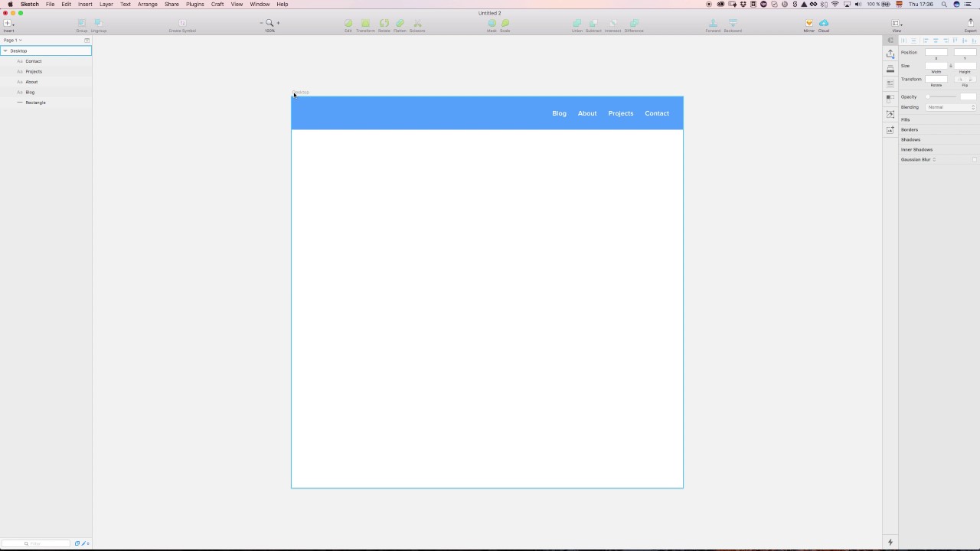Open the Craft Data panel icon

[890, 83]
